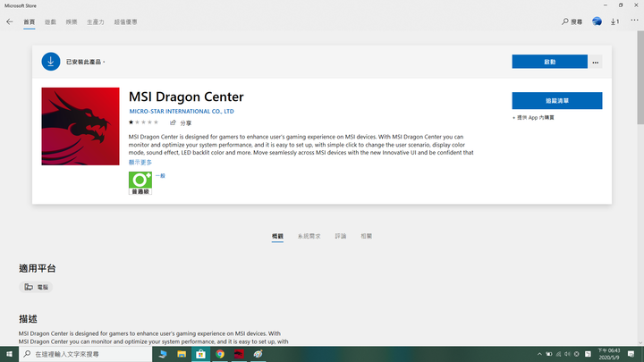The width and height of the screenshot is (644, 362).
Task: Share the app via the 分享 icon
Action: point(181,122)
